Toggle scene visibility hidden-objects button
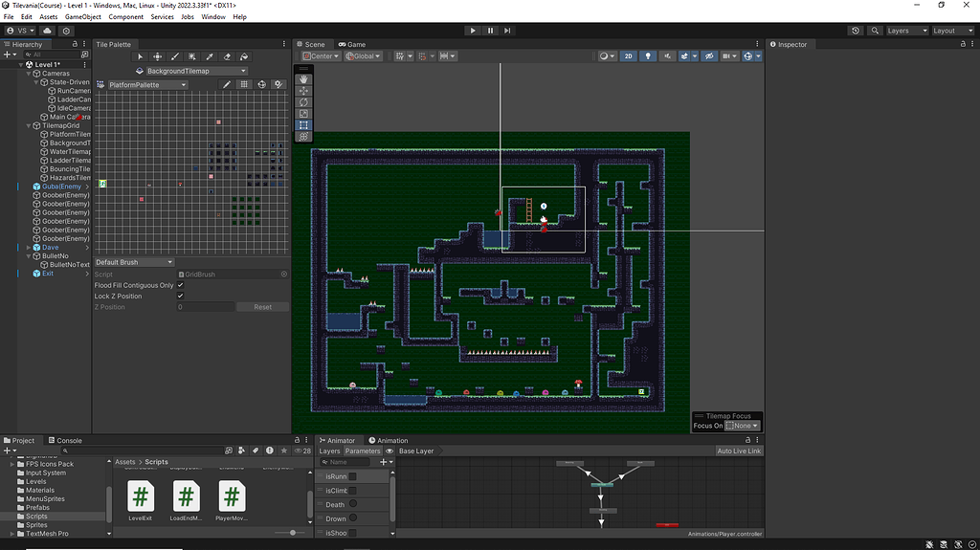 tap(709, 56)
